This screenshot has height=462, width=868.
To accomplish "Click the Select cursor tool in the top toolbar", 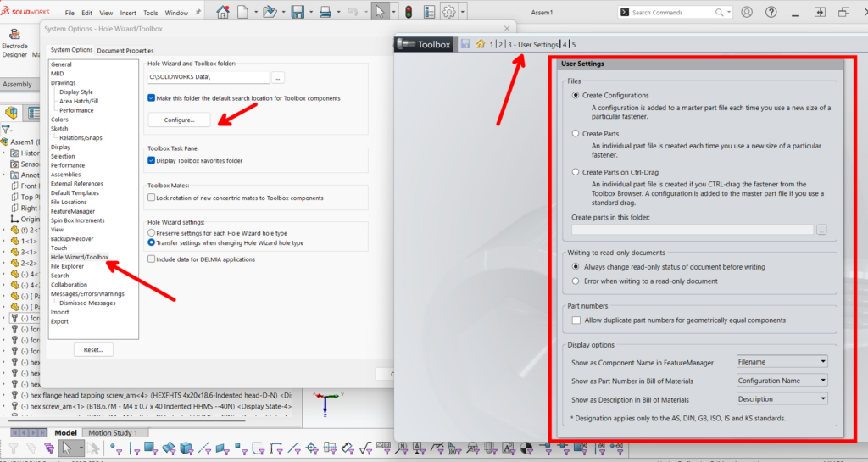I will 380,12.
